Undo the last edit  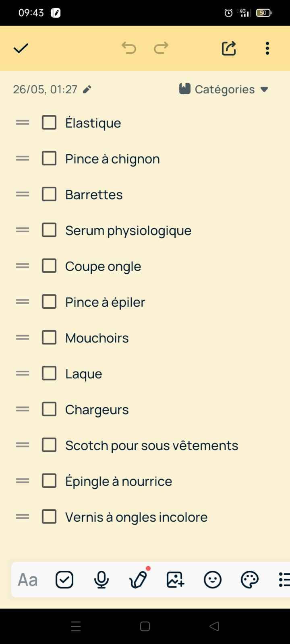pos(129,48)
